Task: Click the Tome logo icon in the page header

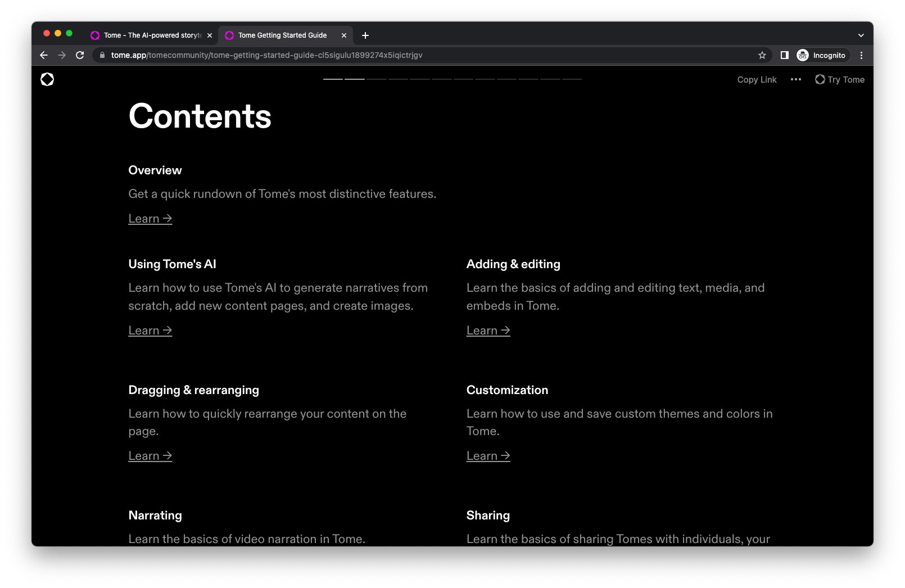Action: [x=47, y=79]
